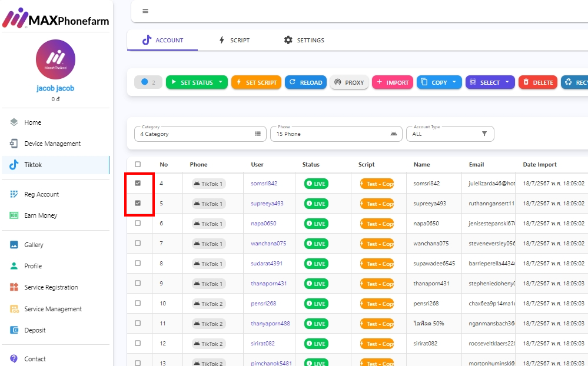
Task: Open user link sirirat082
Action: click(263, 344)
